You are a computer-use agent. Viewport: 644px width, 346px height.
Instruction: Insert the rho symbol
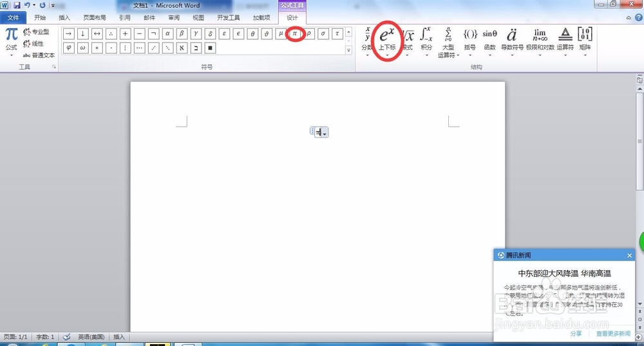coord(309,34)
